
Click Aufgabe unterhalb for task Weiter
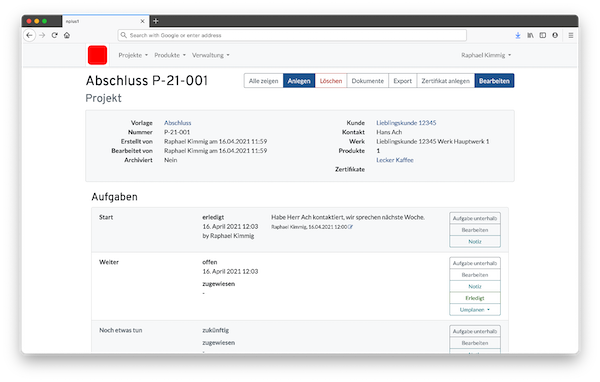pos(475,263)
